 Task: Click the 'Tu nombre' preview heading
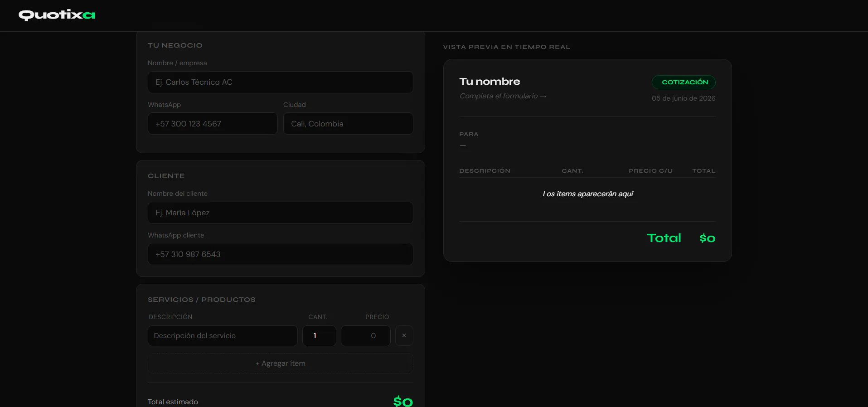coord(490,82)
